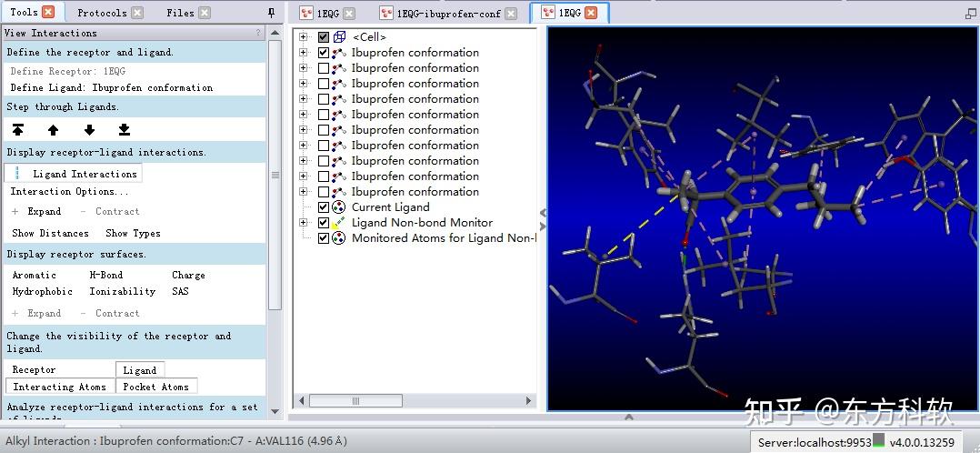The height and width of the screenshot is (453, 980).
Task: Open the 1EQG-ibuprofen-conf document tab
Action: pos(449,13)
